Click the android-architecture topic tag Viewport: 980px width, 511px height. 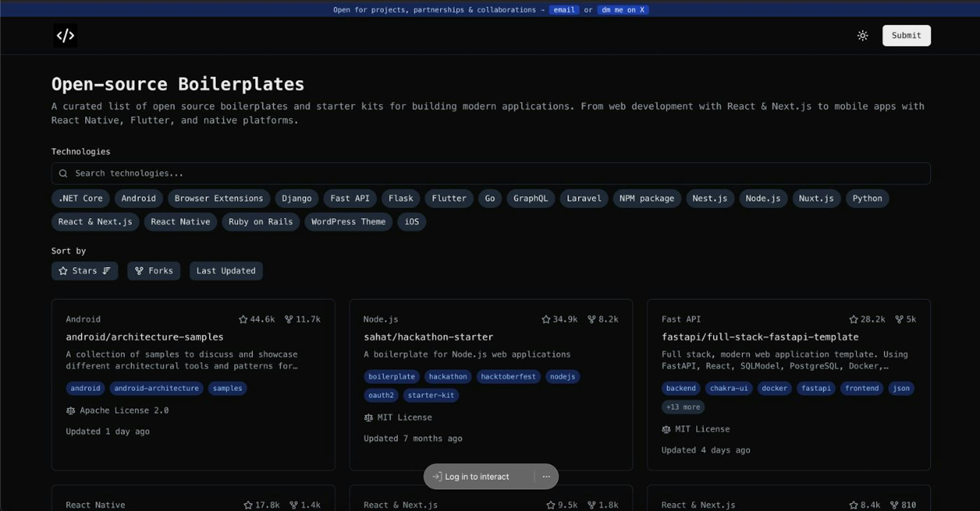(156, 388)
